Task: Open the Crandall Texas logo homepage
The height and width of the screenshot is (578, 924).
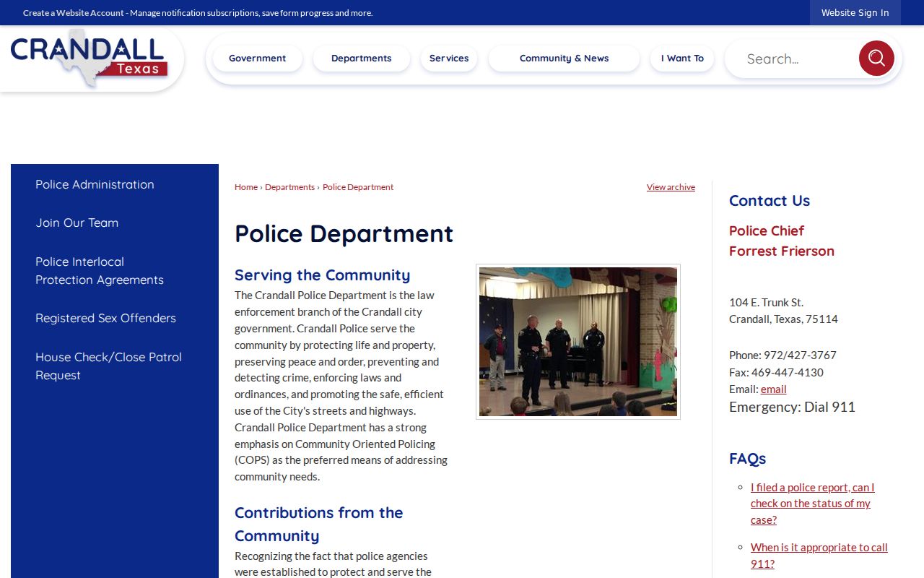Action: click(x=90, y=57)
